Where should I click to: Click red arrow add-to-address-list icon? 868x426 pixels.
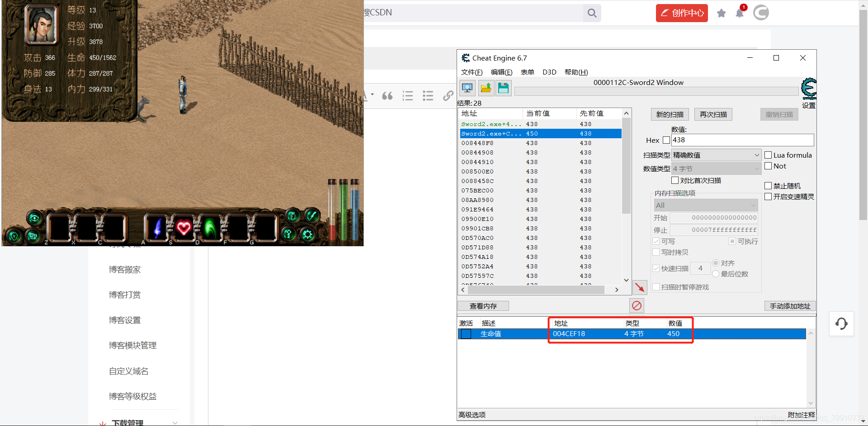640,287
